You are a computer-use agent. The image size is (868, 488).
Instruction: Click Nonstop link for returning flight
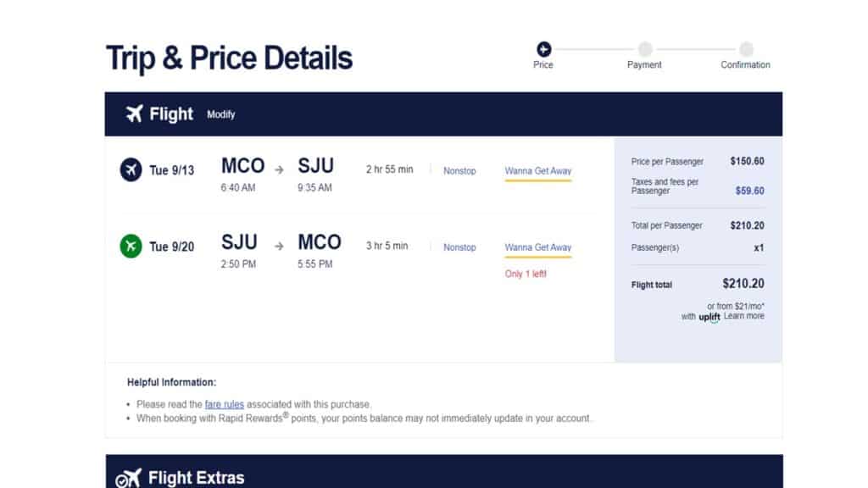(459, 247)
